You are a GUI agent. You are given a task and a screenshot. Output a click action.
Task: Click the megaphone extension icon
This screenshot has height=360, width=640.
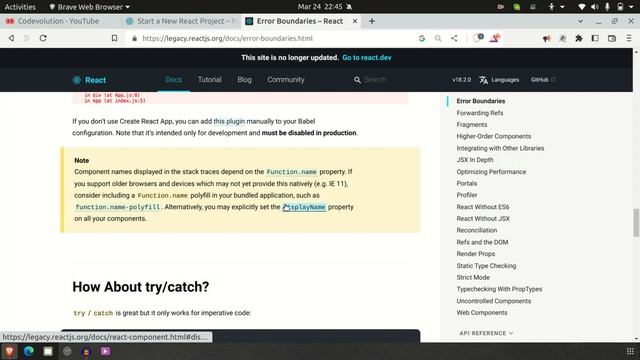547,38
